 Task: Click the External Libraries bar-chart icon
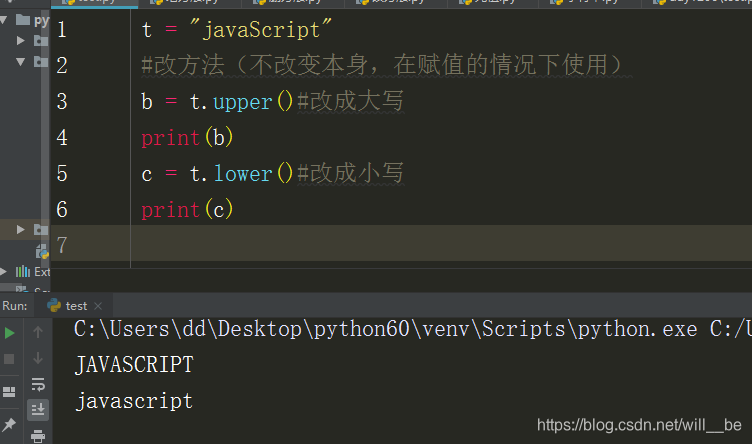pos(23,272)
